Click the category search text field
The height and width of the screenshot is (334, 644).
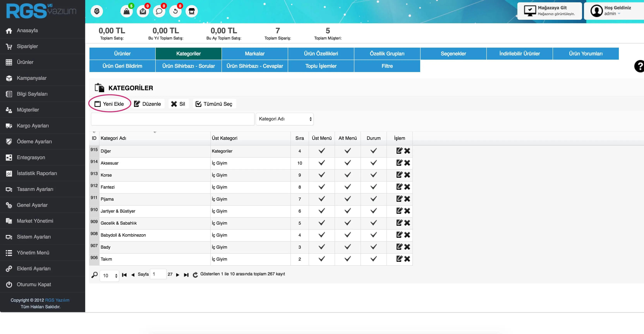173,119
